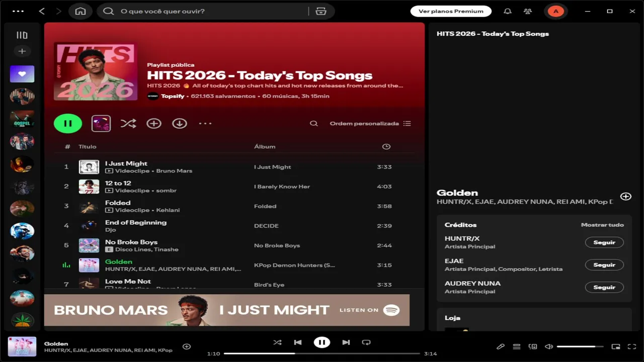The height and width of the screenshot is (362, 644).
Task: Open the three-dot app menu
Action: pos(18,11)
